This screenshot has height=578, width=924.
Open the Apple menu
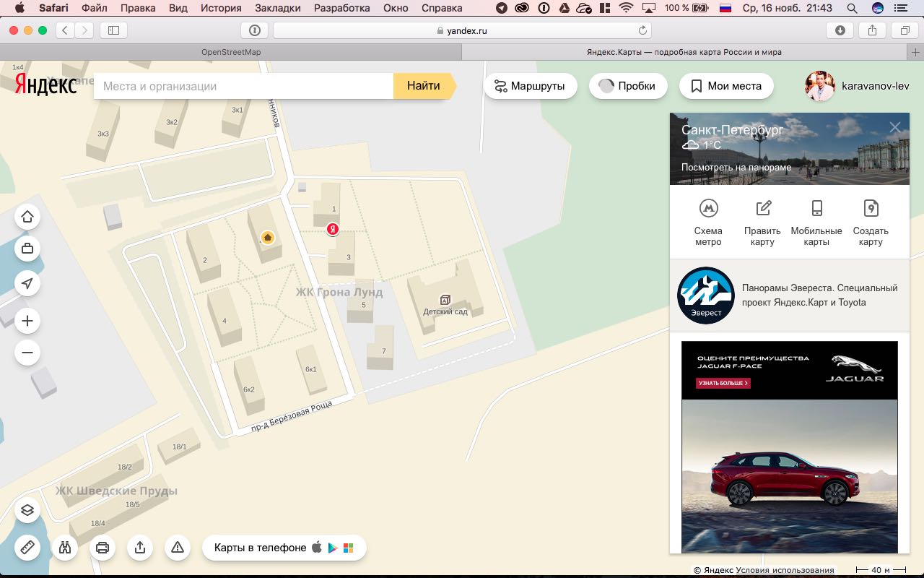pos(19,8)
